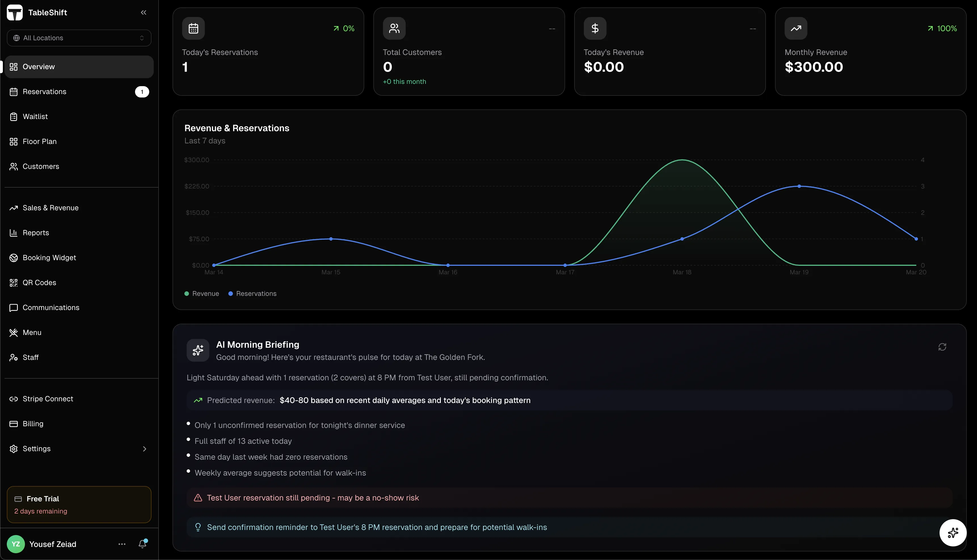Screen dimensions: 977x560
Task: Collapse the sidebar using the chevron
Action: click(143, 12)
